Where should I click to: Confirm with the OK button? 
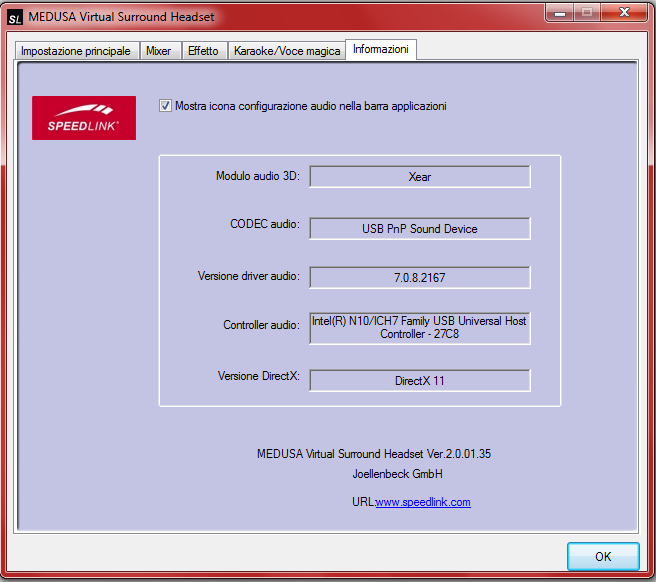coord(603,556)
